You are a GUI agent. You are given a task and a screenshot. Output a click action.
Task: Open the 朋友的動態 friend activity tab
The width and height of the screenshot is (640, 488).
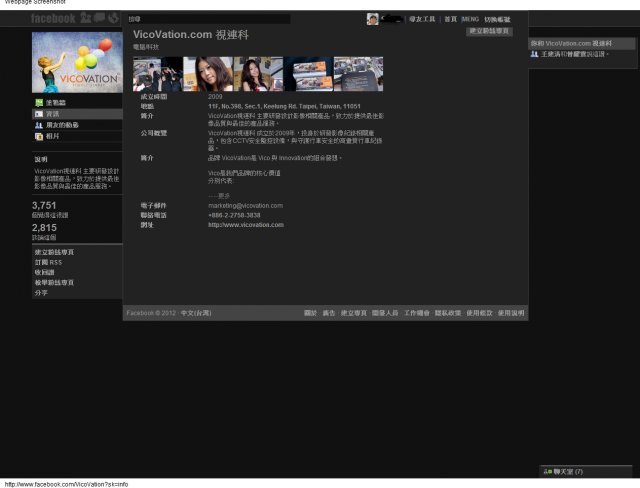pyautogui.click(x=77, y=125)
